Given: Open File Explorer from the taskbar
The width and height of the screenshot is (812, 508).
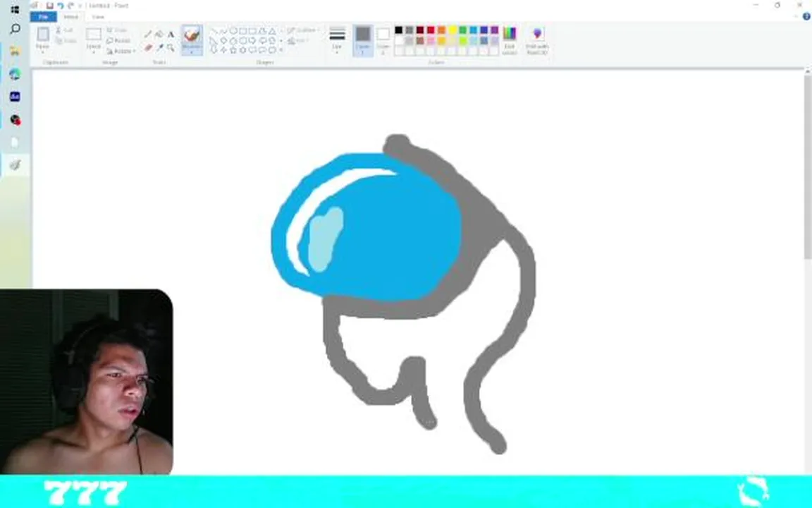Looking at the screenshot, I should (x=15, y=51).
